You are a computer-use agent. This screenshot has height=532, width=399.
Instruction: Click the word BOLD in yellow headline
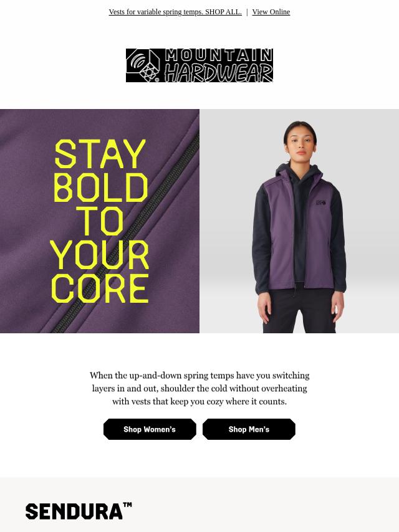click(101, 188)
